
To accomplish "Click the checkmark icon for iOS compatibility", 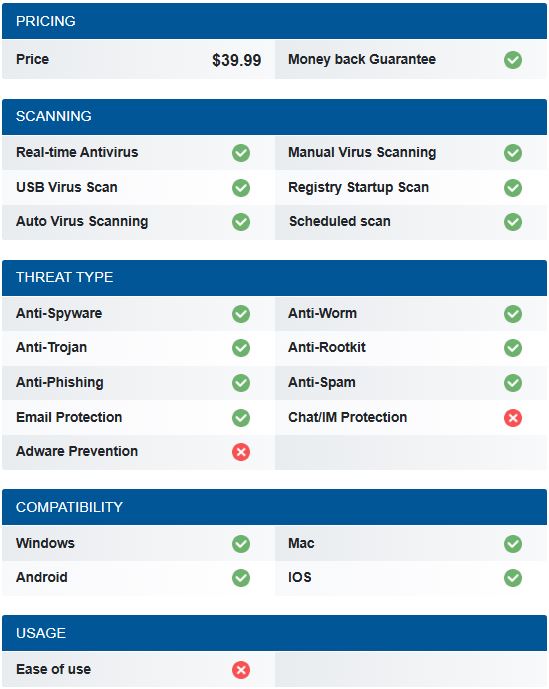I will (513, 578).
